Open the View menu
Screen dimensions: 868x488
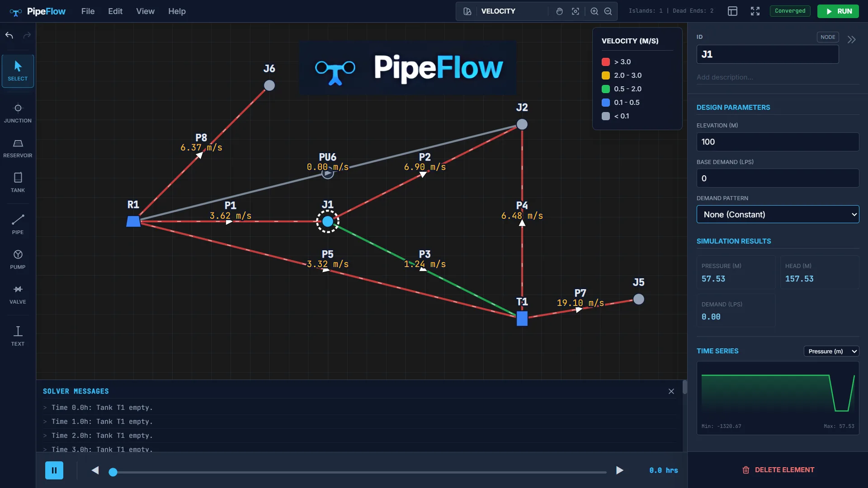pos(145,11)
